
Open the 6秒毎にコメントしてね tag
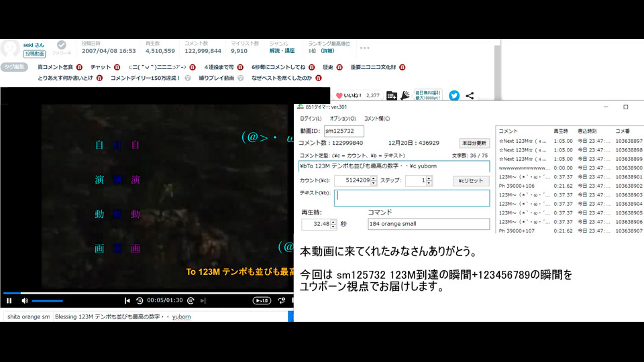tap(278, 67)
